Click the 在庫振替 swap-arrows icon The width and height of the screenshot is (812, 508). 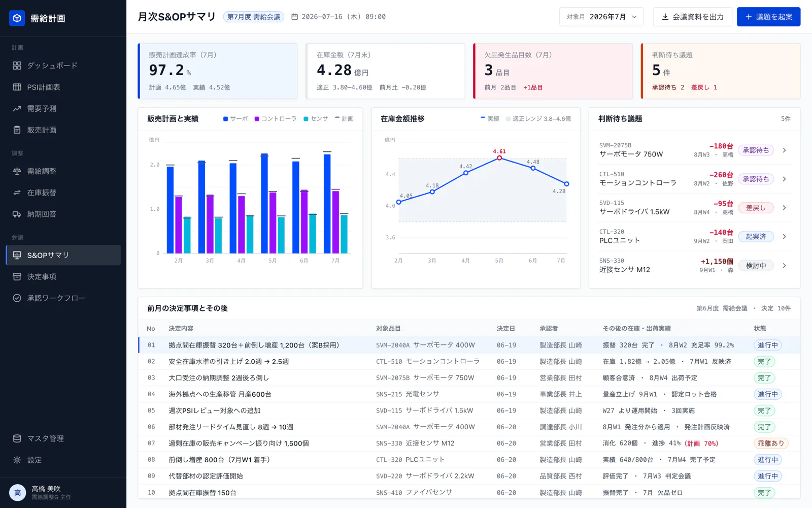pyautogui.click(x=17, y=193)
